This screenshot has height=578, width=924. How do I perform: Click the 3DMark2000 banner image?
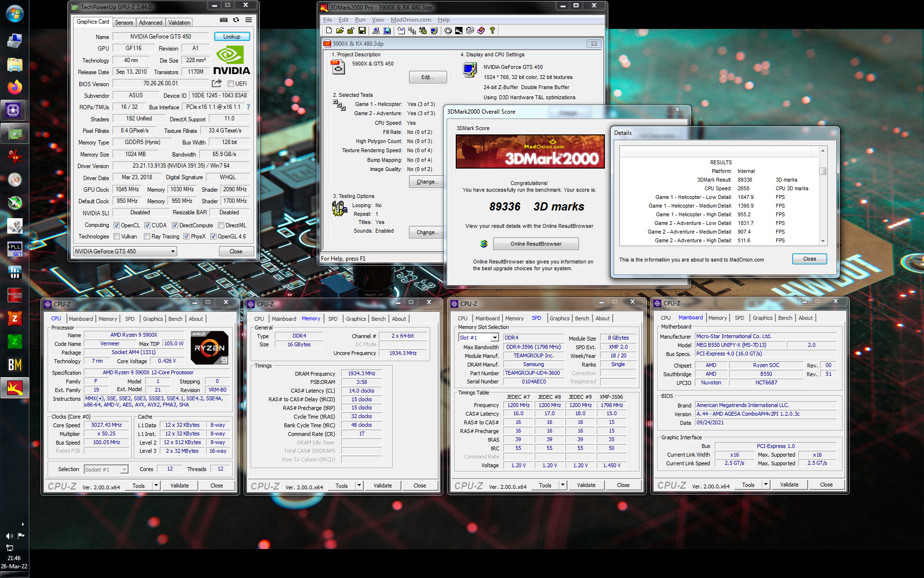530,151
